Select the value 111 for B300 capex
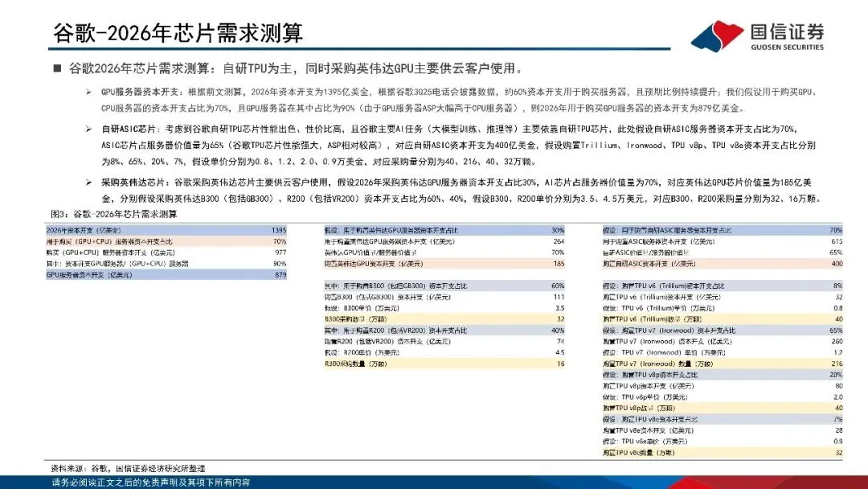The image size is (868, 489). (559, 297)
